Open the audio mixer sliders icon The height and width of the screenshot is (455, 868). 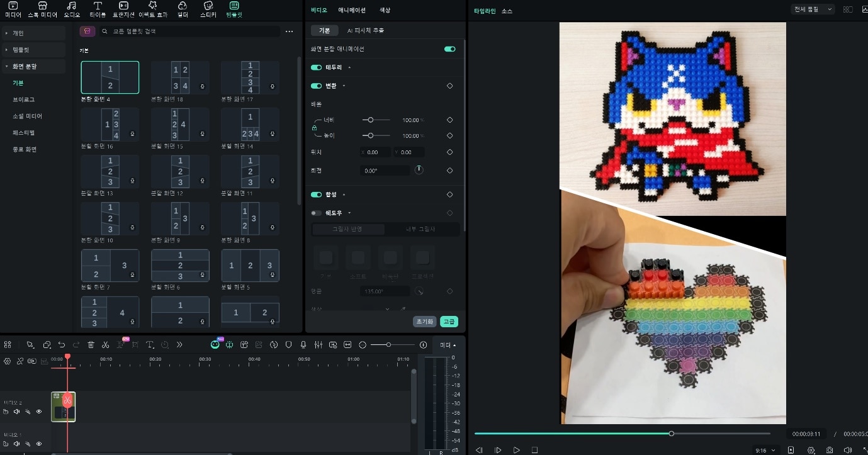coord(318,345)
